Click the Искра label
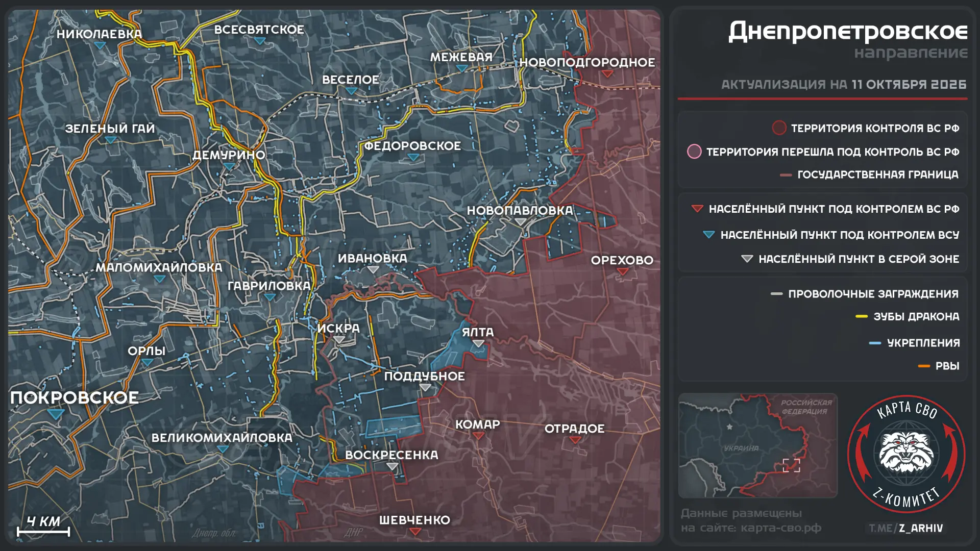 [338, 329]
